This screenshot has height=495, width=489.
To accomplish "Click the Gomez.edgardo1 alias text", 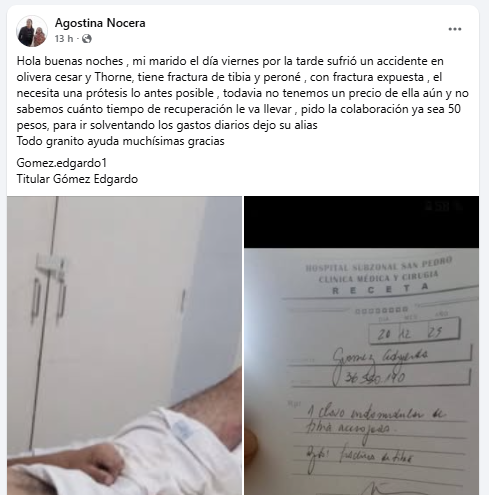I will click(62, 163).
